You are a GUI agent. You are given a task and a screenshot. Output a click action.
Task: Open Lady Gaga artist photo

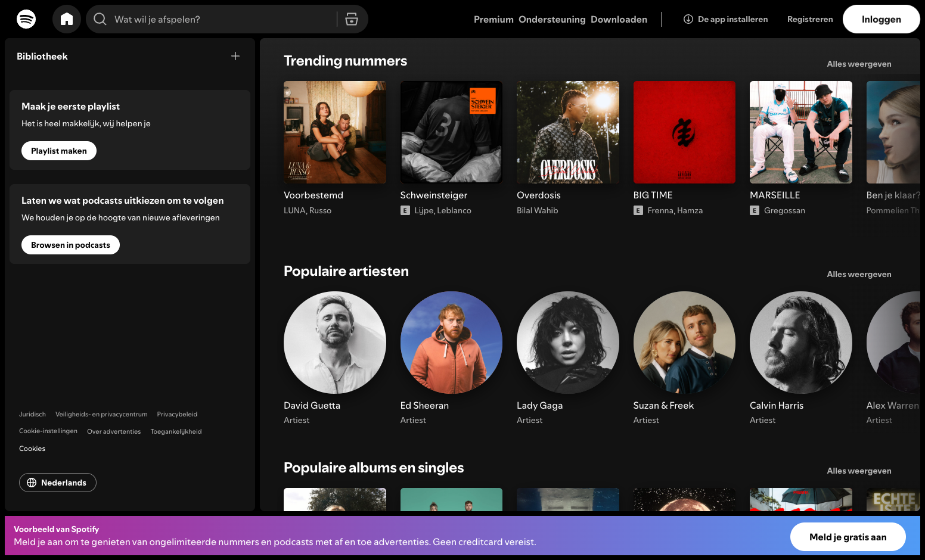tap(568, 343)
